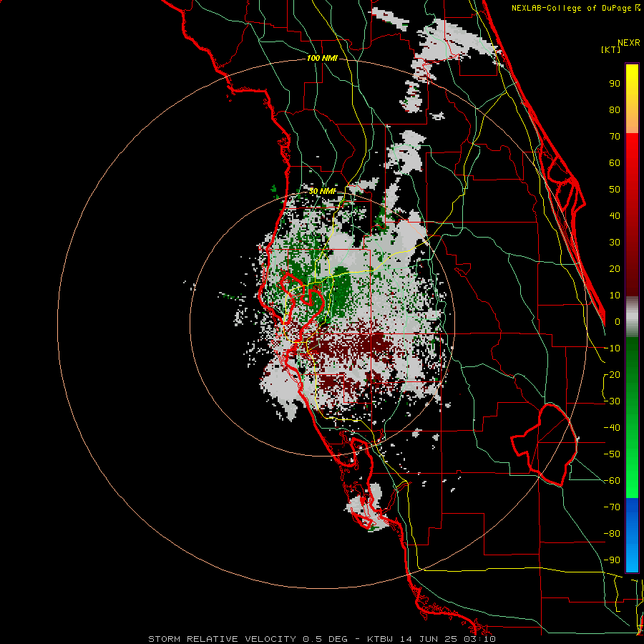Screen dimensions: 644x644
Task: Click the gray zero-velocity segment of color bar
Action: point(632,317)
